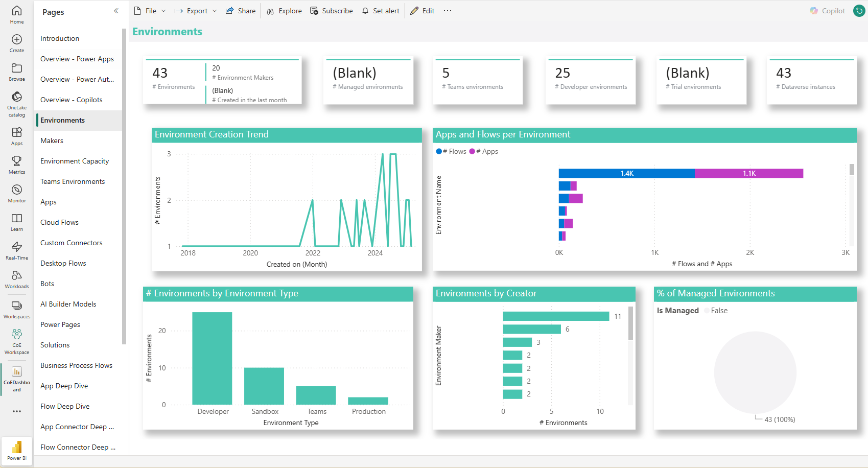Image resolution: width=868 pixels, height=468 pixels.
Task: Collapse the Pages pane with double chevron
Action: pyautogui.click(x=116, y=11)
